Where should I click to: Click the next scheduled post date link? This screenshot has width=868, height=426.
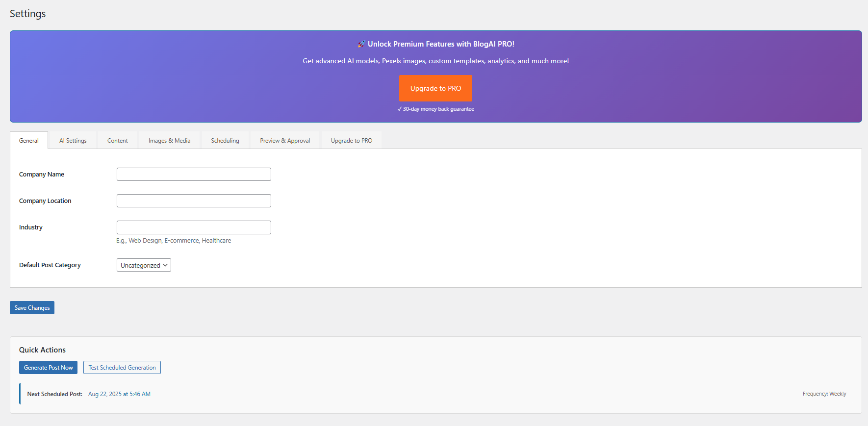119,394
